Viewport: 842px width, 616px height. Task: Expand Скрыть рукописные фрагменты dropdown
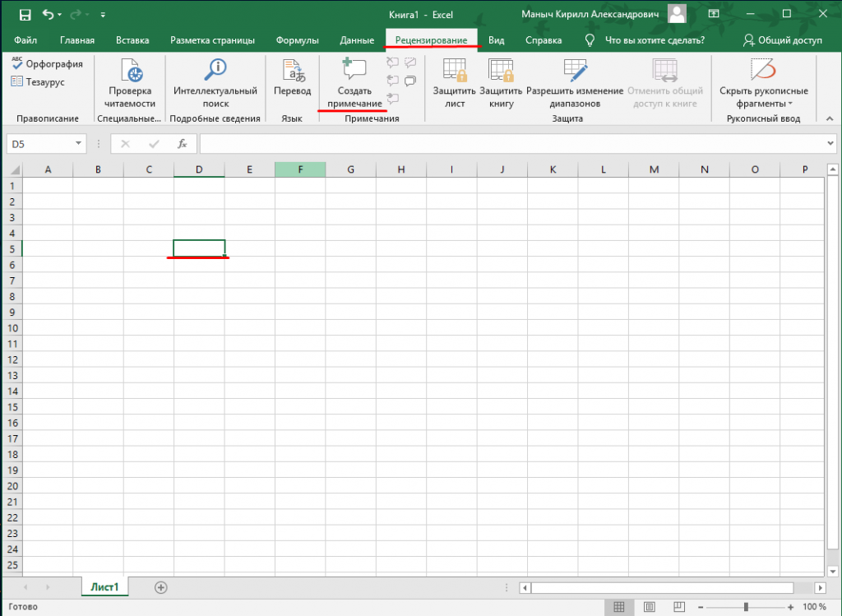pyautogui.click(x=789, y=104)
